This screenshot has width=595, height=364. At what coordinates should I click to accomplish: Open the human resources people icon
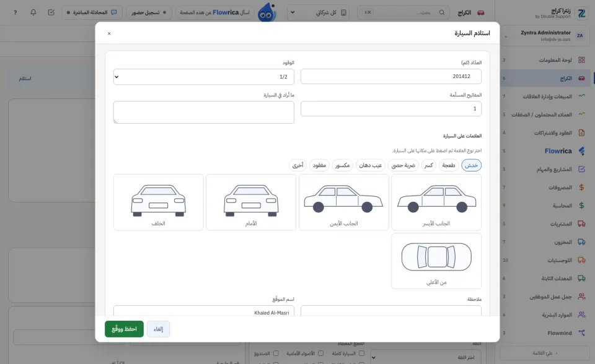(581, 314)
